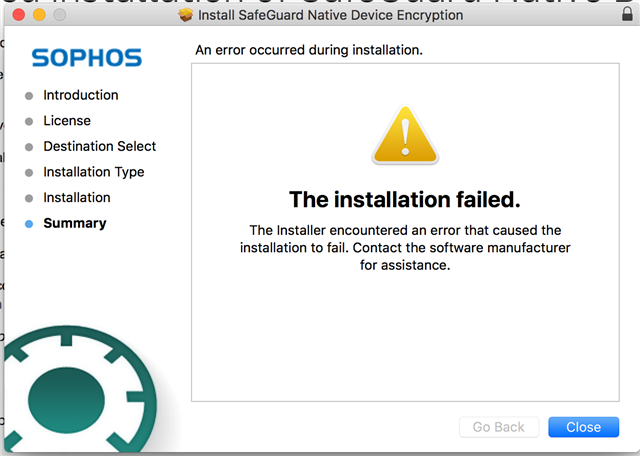This screenshot has width=640, height=456.
Task: Click the window title 'Install SafeGuard Native Device Encryption'
Action: 331,15
